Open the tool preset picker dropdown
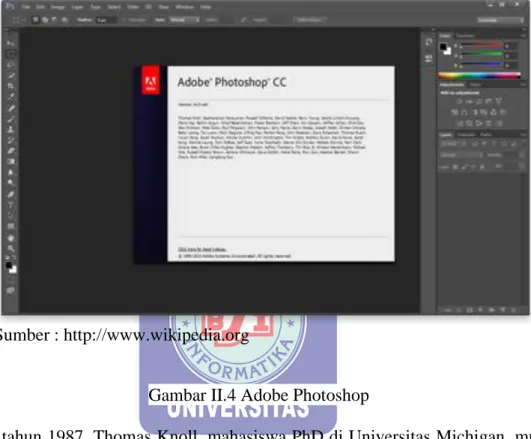The image size is (531, 439). pyautogui.click(x=19, y=20)
